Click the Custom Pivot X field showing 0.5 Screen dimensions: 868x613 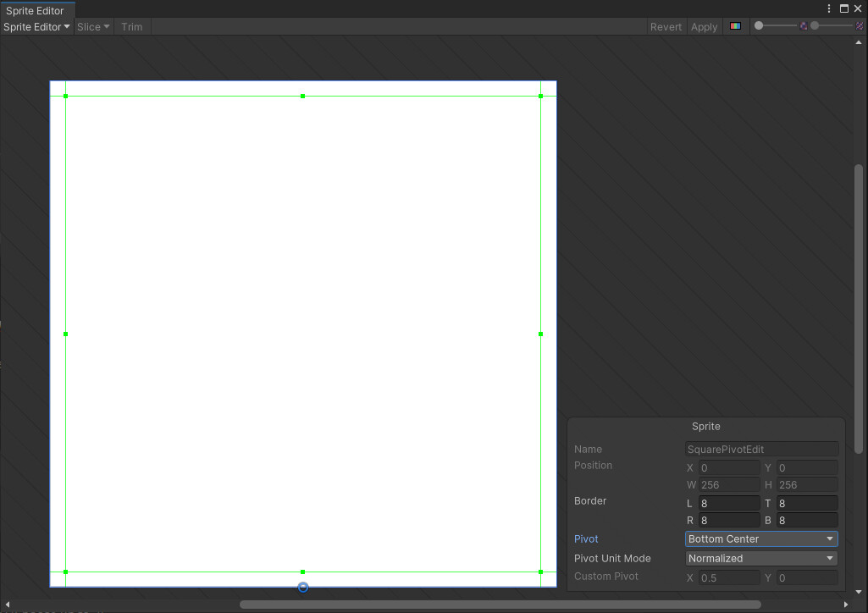coord(728,577)
